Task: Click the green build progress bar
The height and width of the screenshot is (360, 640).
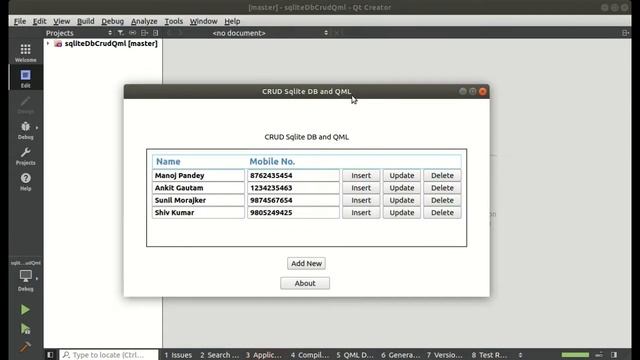Action: pyautogui.click(x=575, y=355)
